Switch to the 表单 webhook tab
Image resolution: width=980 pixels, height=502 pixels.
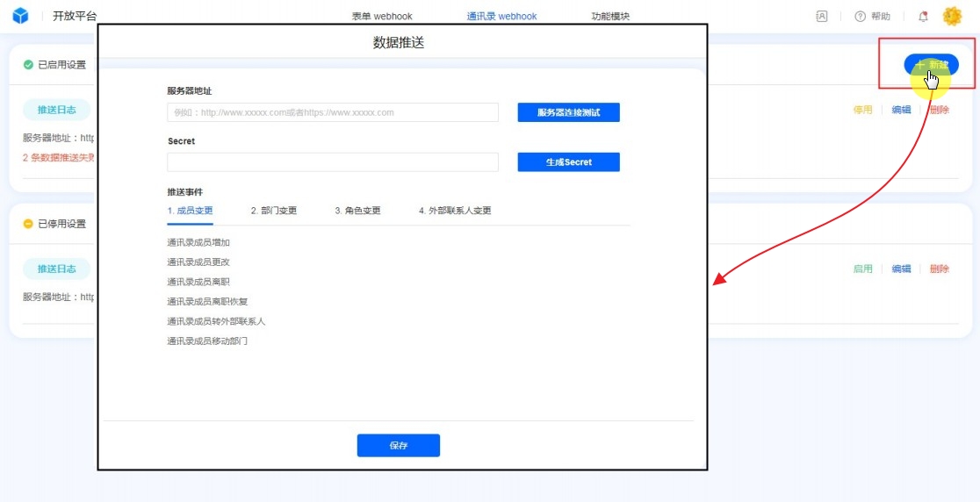[382, 16]
